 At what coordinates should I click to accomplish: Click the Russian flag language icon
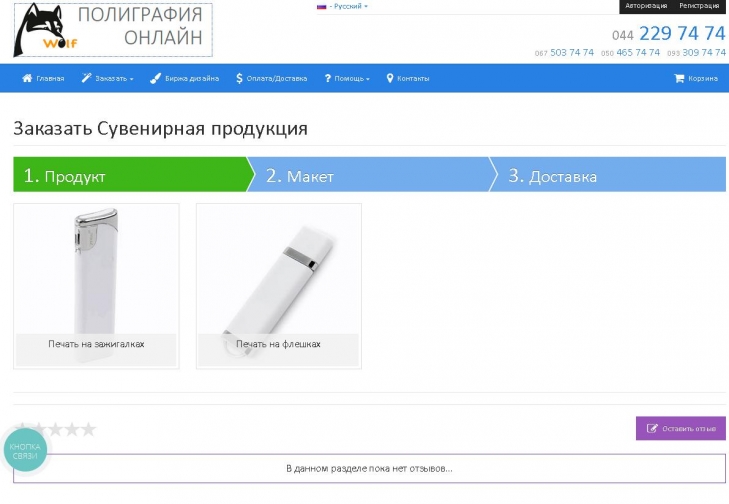pyautogui.click(x=321, y=7)
